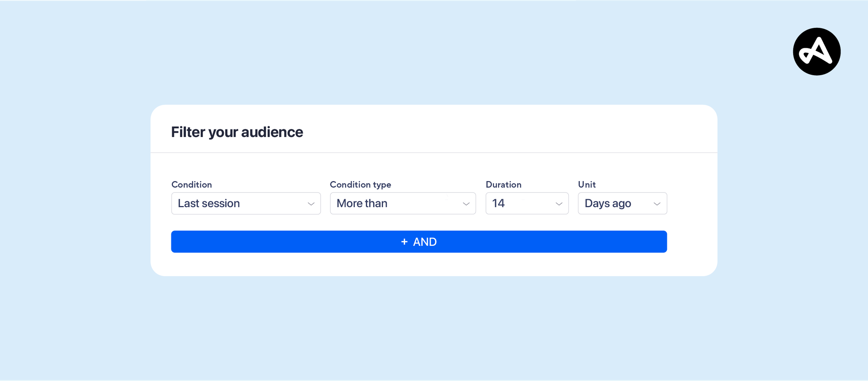The height and width of the screenshot is (381, 868).
Task: Select the Days ago text value
Action: [608, 204]
